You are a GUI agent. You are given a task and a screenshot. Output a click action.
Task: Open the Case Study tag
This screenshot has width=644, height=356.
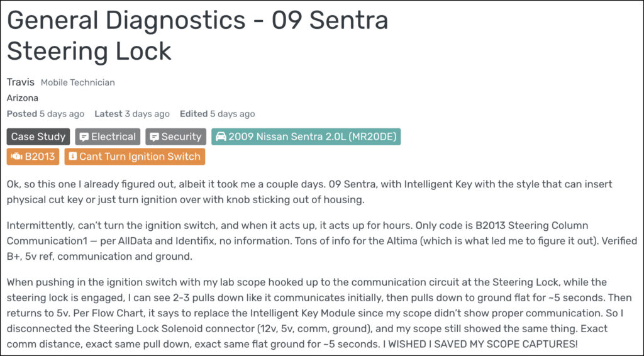(38, 136)
